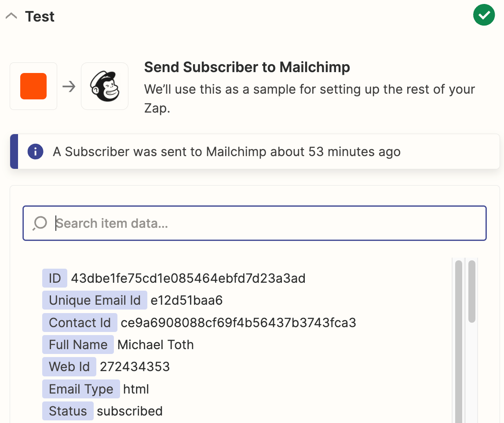Click the Michael Toth name value
The height and width of the screenshot is (423, 504).
[156, 345]
